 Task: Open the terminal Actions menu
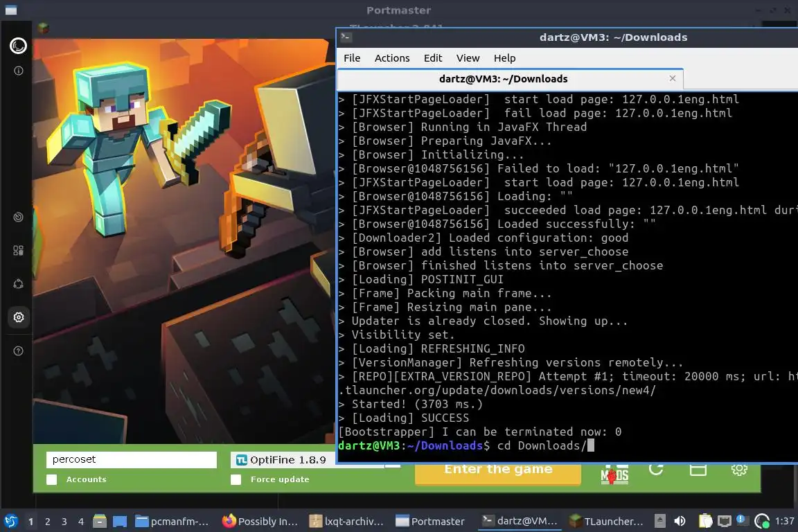tap(392, 58)
